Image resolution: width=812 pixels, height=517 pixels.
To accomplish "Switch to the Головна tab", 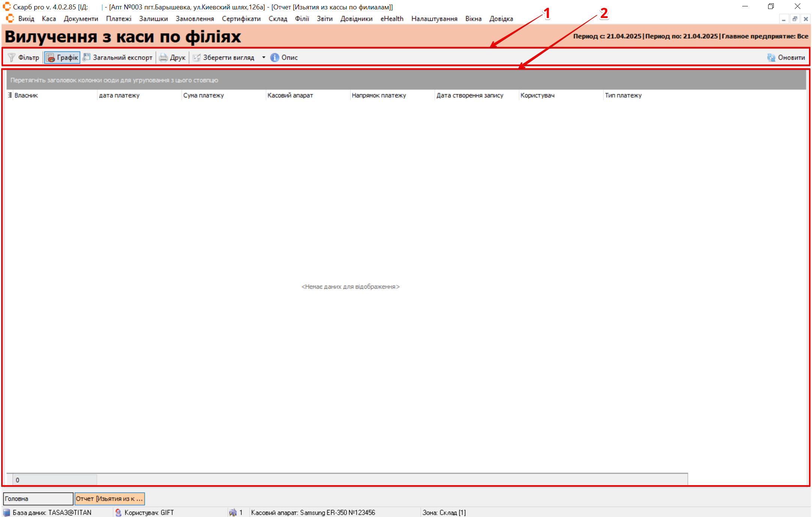I will click(38, 499).
